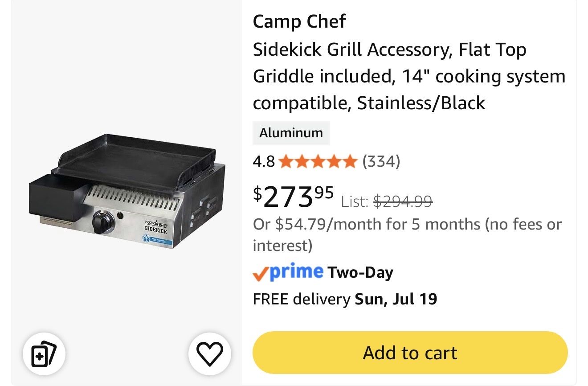Click the $273.95 price
Screen dimensions: 588x386
pos(293,196)
